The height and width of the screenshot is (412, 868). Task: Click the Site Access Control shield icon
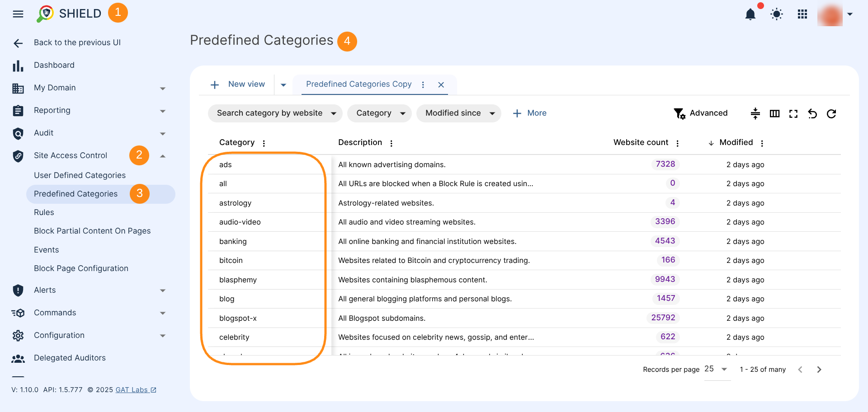tap(18, 156)
